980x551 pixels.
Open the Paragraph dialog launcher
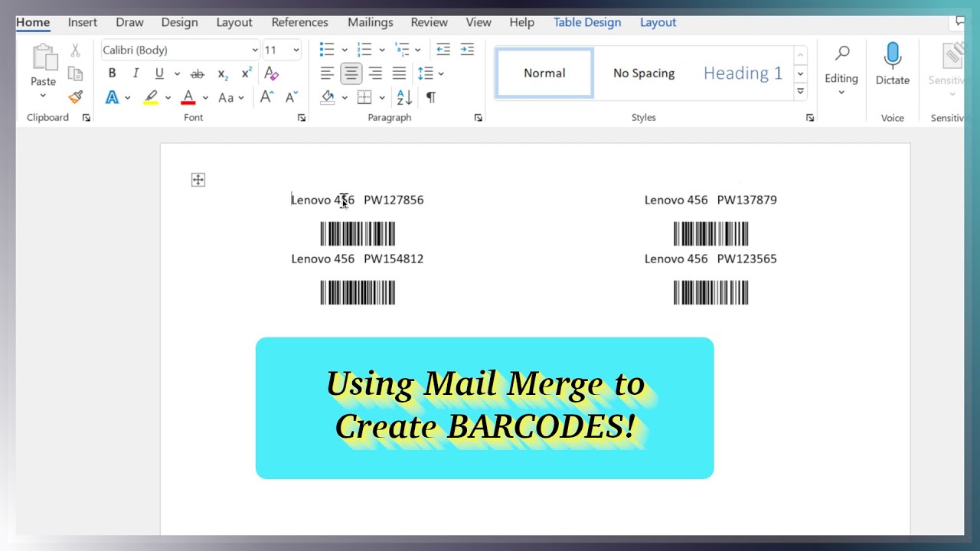pyautogui.click(x=479, y=118)
